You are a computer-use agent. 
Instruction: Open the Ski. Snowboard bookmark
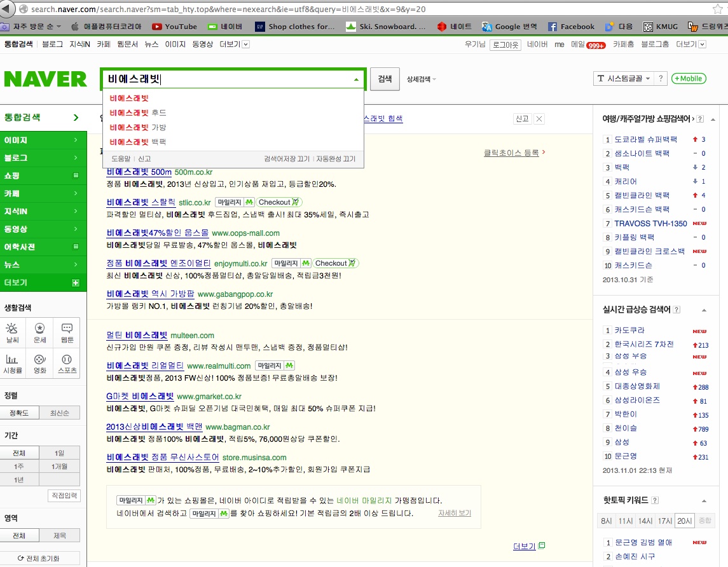click(x=386, y=27)
